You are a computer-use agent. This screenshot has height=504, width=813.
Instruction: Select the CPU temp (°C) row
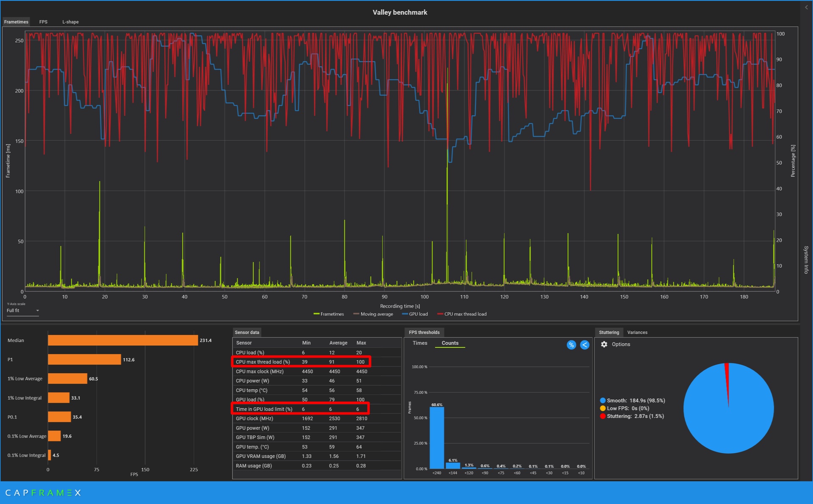(317, 390)
